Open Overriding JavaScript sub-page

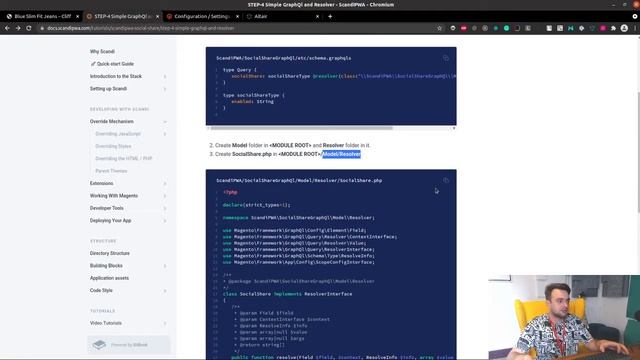click(118, 134)
